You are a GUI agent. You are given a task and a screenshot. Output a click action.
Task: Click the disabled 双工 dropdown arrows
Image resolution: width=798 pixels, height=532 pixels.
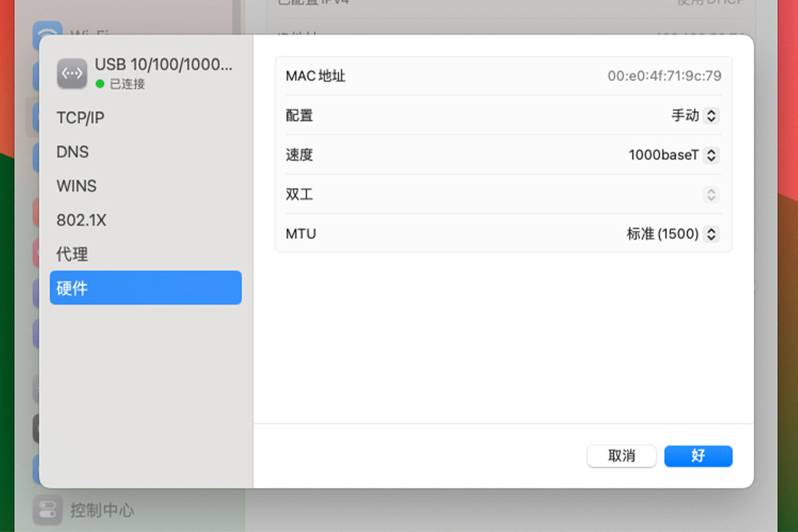pyautogui.click(x=712, y=195)
